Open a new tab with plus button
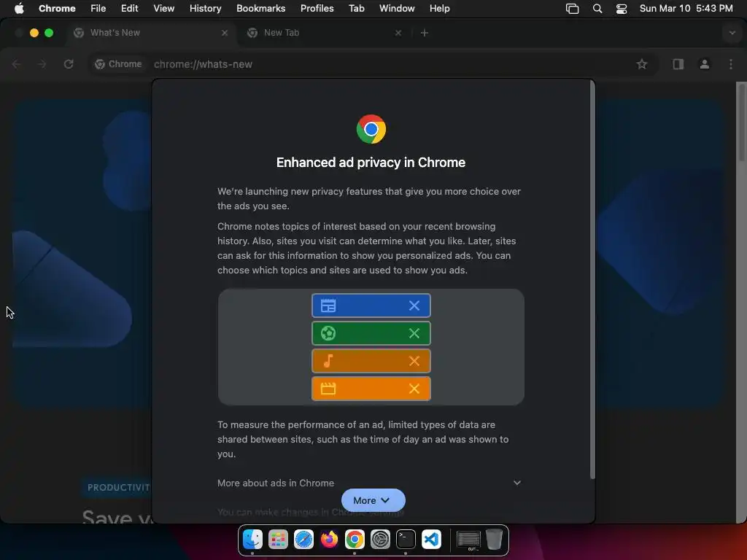747x560 pixels. [425, 33]
